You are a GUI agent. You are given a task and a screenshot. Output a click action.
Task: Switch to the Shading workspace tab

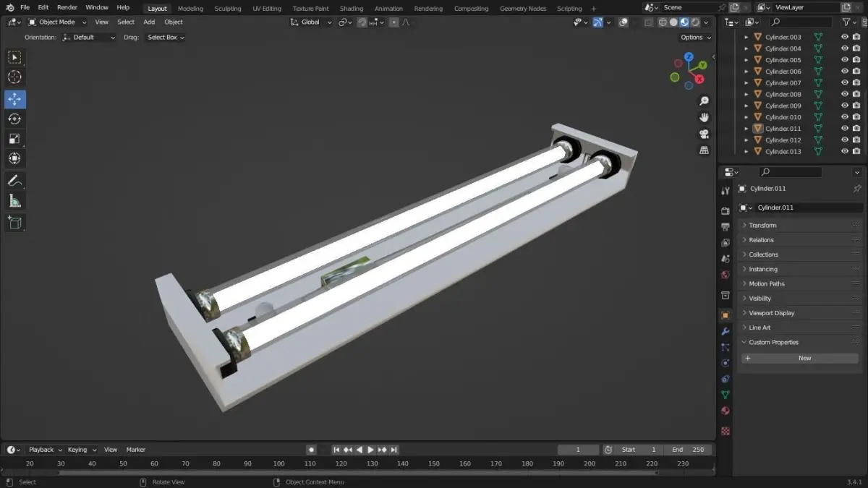(352, 9)
